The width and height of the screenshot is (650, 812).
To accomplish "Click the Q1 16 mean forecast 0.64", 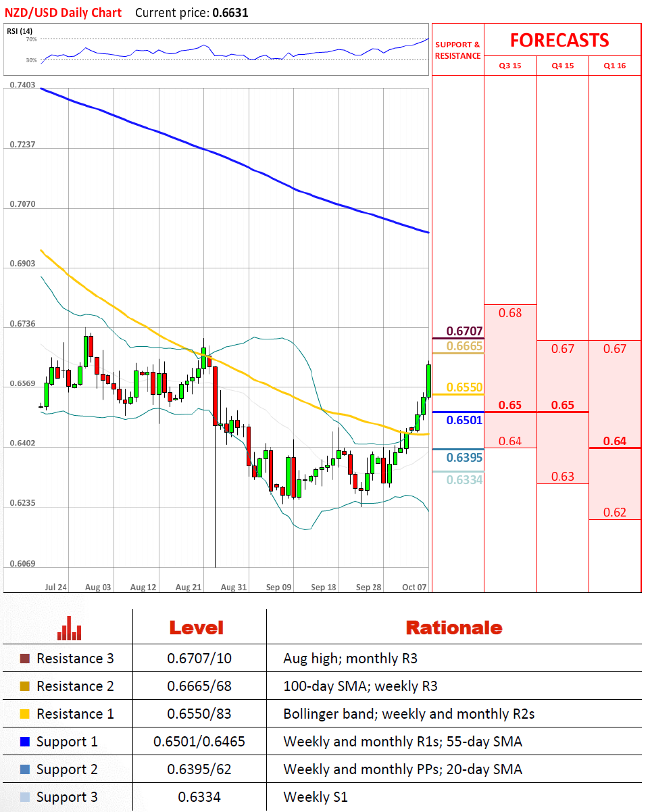I will [615, 441].
